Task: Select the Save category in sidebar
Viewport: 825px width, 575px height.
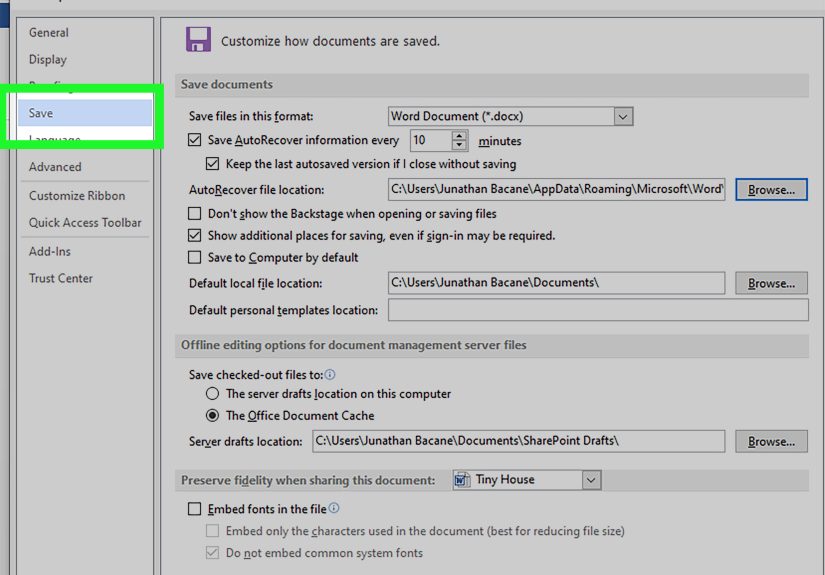Action: (85, 113)
